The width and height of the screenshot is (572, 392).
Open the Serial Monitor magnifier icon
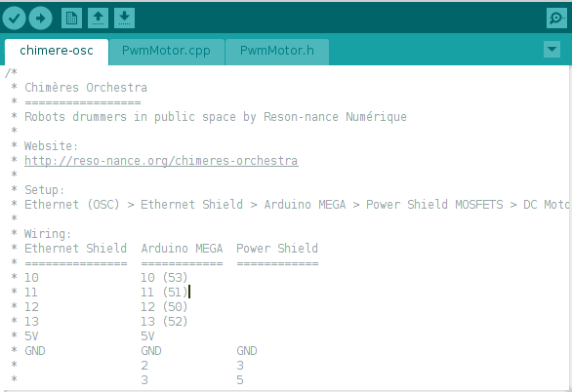point(556,18)
